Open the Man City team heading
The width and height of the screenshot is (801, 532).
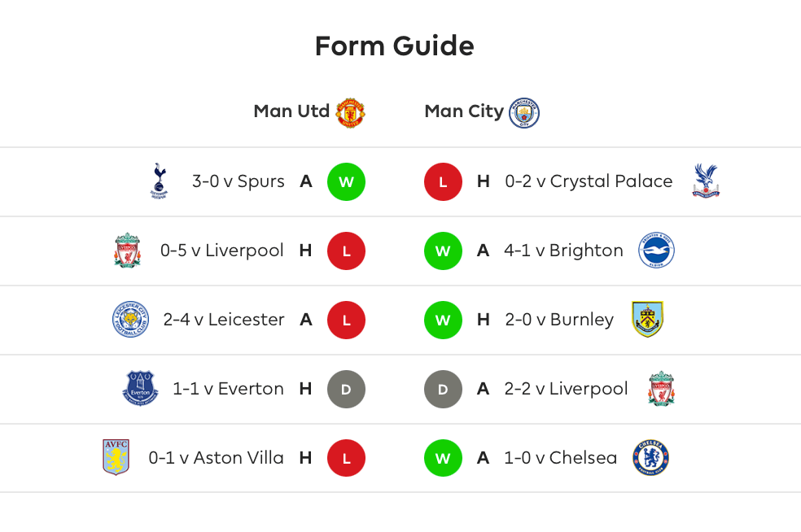tap(464, 111)
